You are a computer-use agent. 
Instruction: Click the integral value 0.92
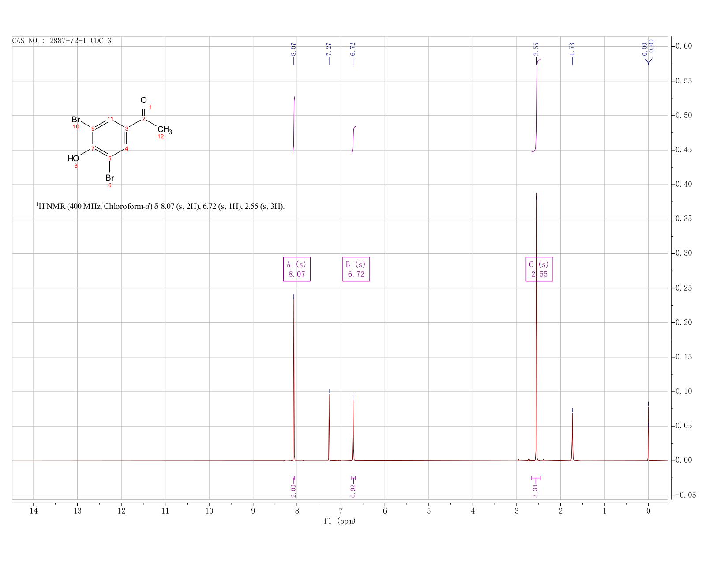(353, 491)
